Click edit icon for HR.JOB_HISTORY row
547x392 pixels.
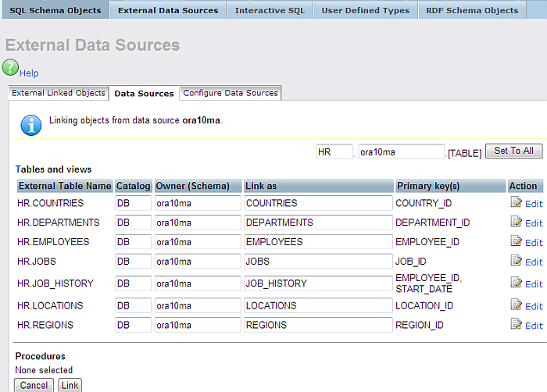pyautogui.click(x=516, y=283)
